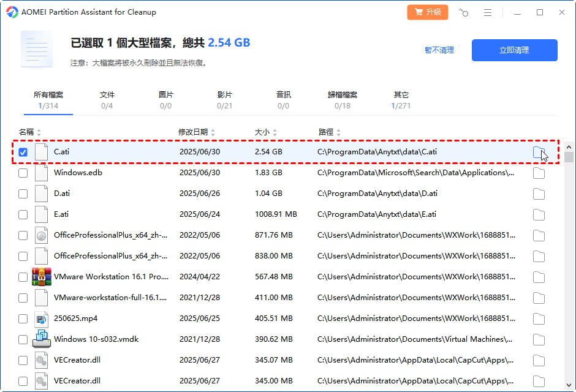Viewport: 576px width, 392px height.
Task: Click the VMware Workstation archive file icon
Action: point(42,277)
